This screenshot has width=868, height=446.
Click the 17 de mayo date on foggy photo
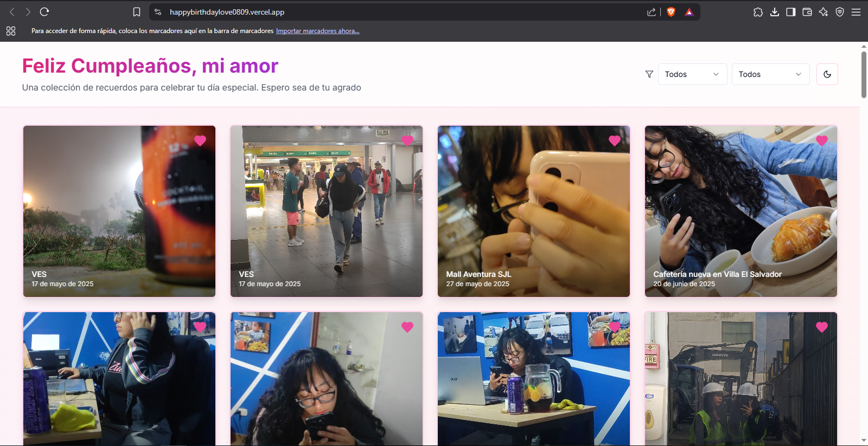point(62,284)
